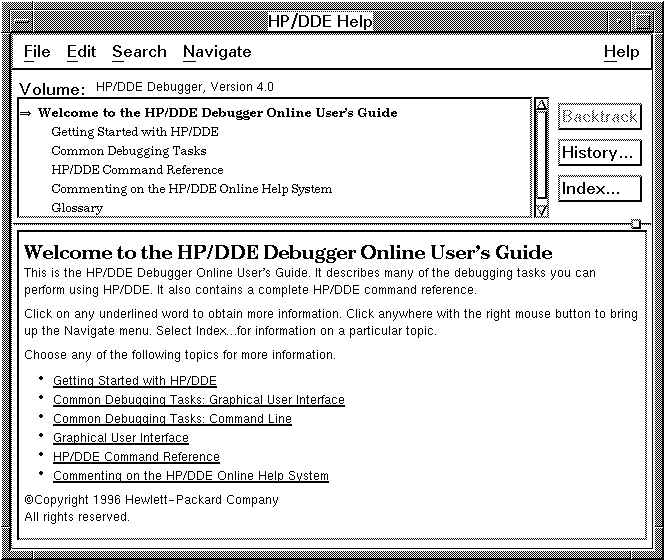Viewport: 664px width, 560px height.
Task: Follow Common Debugging Tasks: Graphical User Interface link
Action: point(199,399)
